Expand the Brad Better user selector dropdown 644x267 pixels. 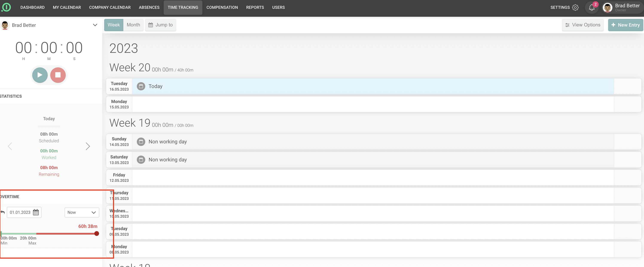tap(95, 25)
